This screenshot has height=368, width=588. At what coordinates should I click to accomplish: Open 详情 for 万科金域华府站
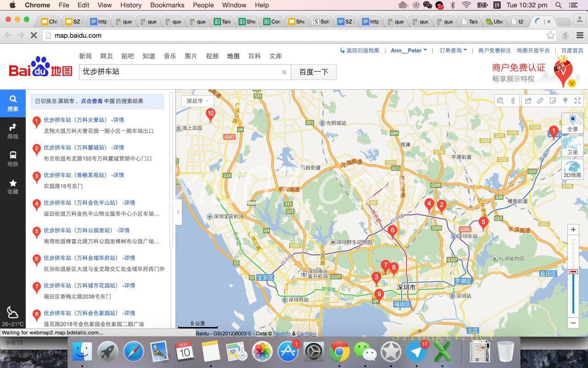pos(130,258)
